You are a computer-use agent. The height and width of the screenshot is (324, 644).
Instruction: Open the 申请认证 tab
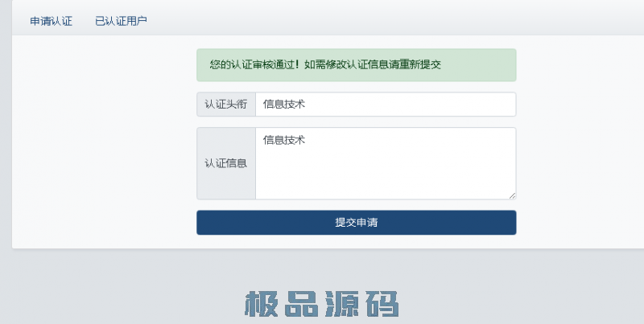pos(51,21)
